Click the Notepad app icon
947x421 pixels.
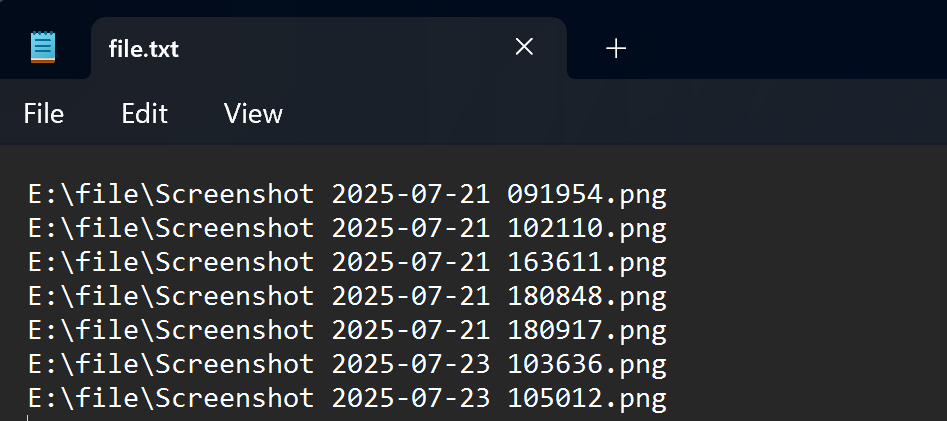coord(43,47)
